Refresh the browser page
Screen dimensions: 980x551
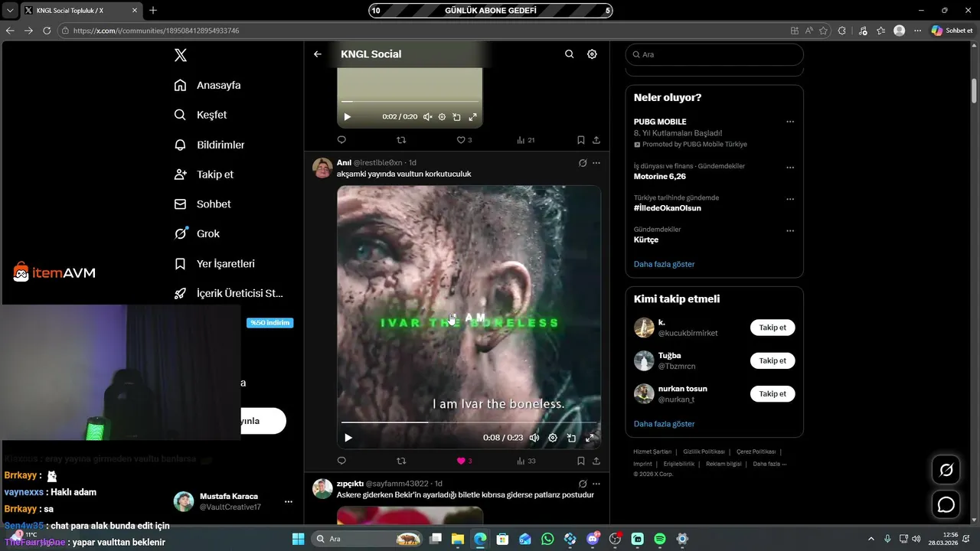coord(47,31)
